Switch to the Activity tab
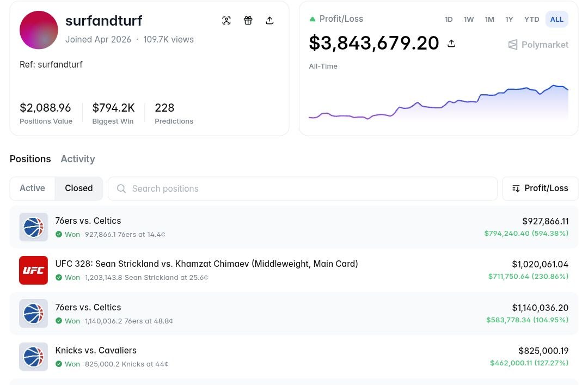This screenshot has height=385, width=588. tap(78, 159)
